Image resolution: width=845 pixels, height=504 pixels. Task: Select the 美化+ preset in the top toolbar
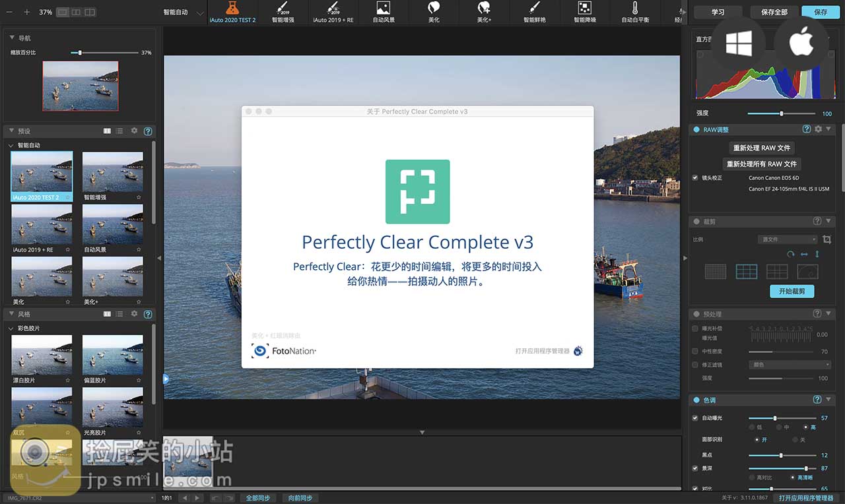(x=484, y=12)
